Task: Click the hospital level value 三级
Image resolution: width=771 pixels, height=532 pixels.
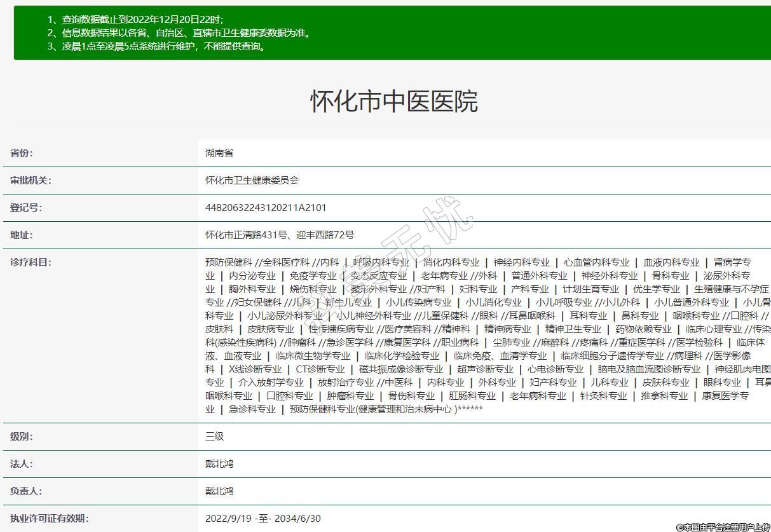Action: click(x=215, y=437)
